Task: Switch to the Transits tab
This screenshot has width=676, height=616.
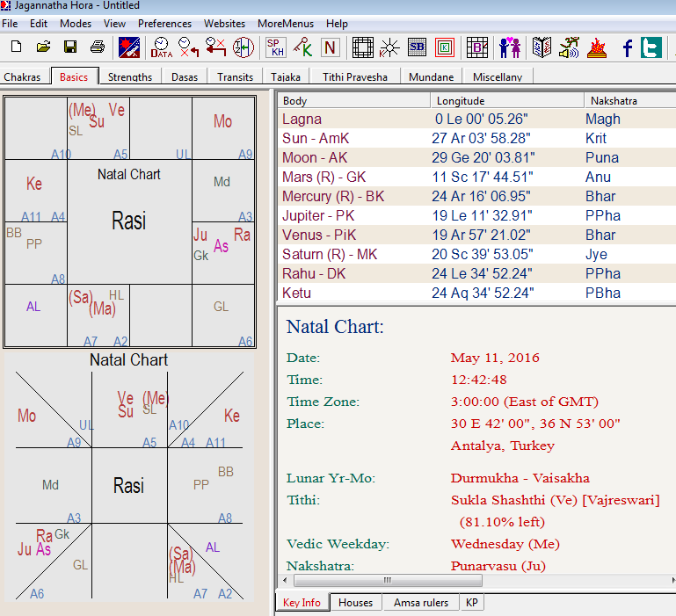Action: click(235, 76)
